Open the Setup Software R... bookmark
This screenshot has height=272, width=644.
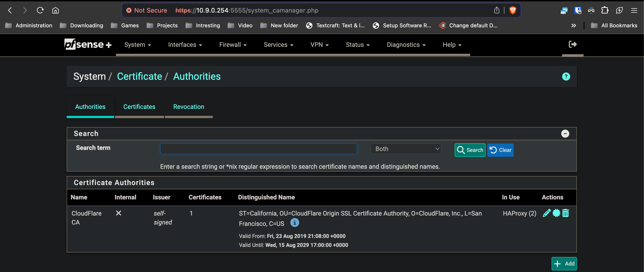click(x=402, y=26)
